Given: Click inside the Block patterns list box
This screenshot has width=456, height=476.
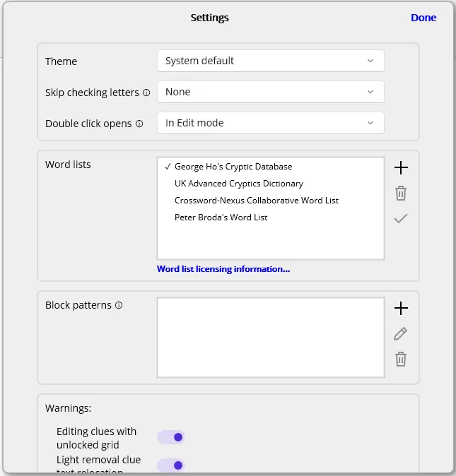Looking at the screenshot, I should coord(270,338).
